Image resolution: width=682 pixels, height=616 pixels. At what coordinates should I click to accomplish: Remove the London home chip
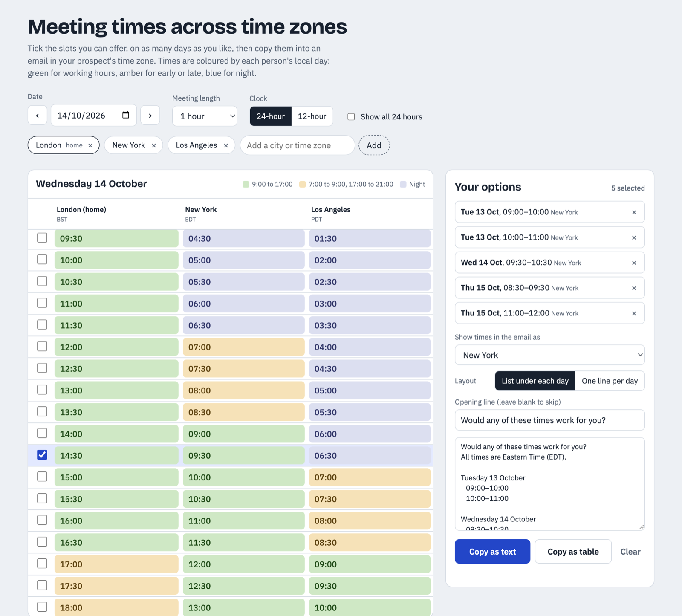(90, 145)
